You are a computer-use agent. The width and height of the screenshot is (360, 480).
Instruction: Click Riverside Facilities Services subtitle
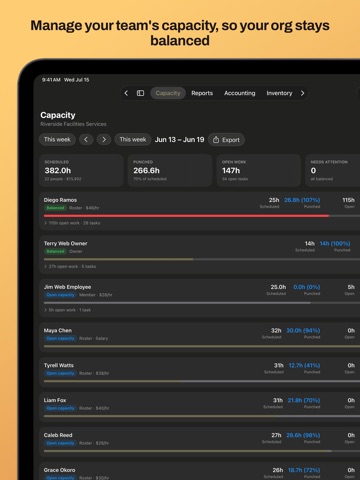(73, 124)
